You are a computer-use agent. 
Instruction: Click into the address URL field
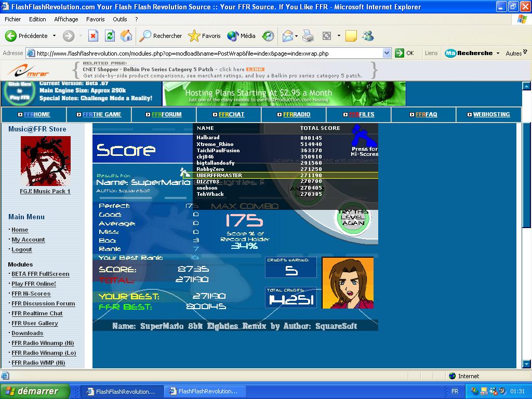(209, 54)
